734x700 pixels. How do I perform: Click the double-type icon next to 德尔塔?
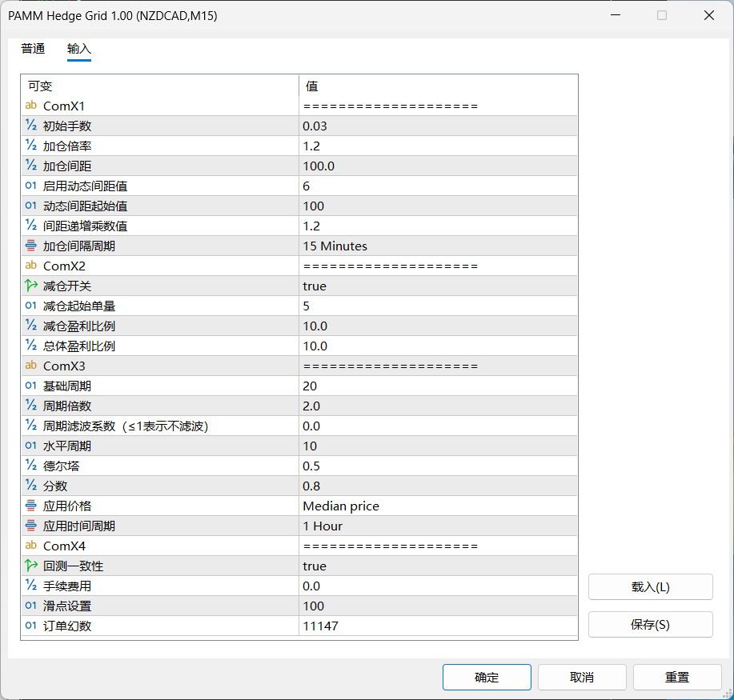tap(31, 466)
